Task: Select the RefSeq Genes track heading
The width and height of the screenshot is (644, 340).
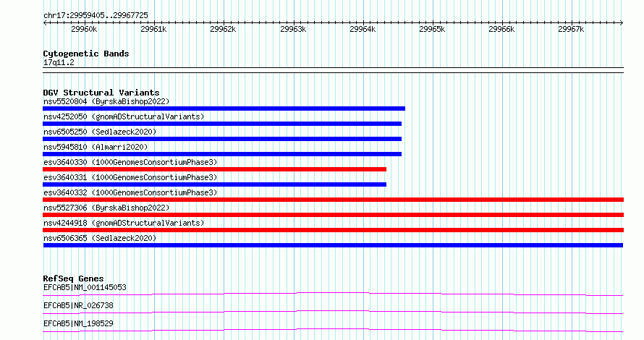Action: 74,279
